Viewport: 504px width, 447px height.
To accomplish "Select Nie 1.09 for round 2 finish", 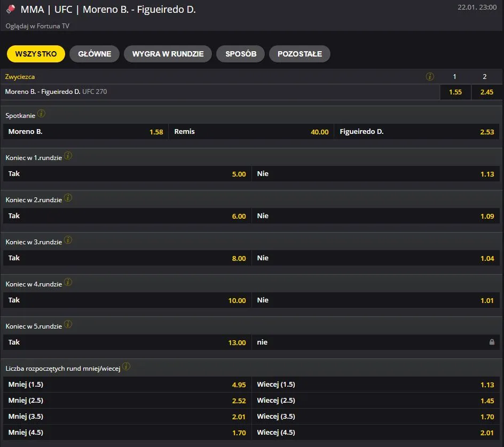I will [375, 216].
